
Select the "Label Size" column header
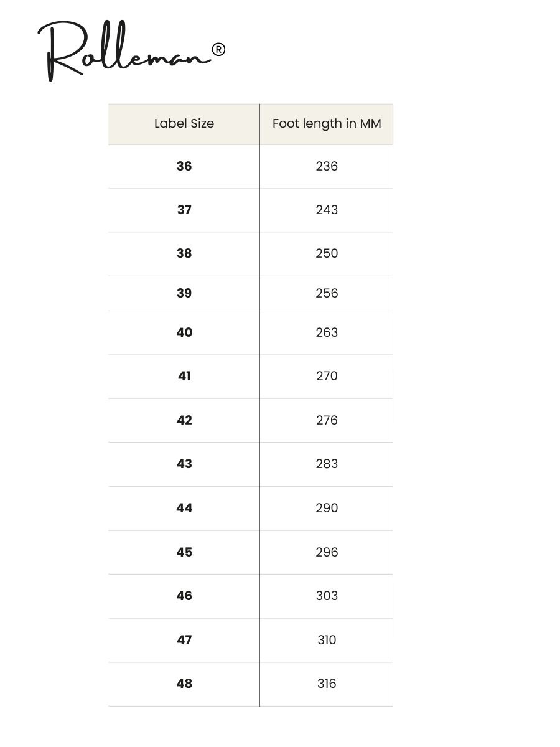[x=184, y=123]
